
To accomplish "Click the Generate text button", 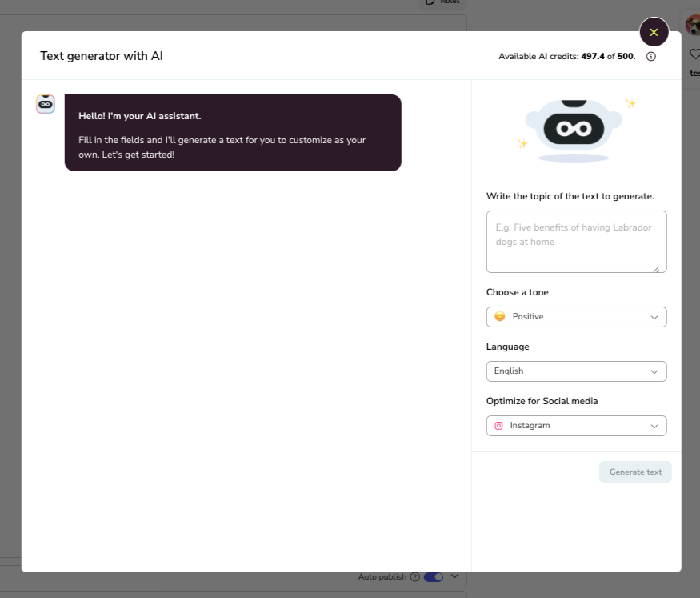I will (x=634, y=472).
